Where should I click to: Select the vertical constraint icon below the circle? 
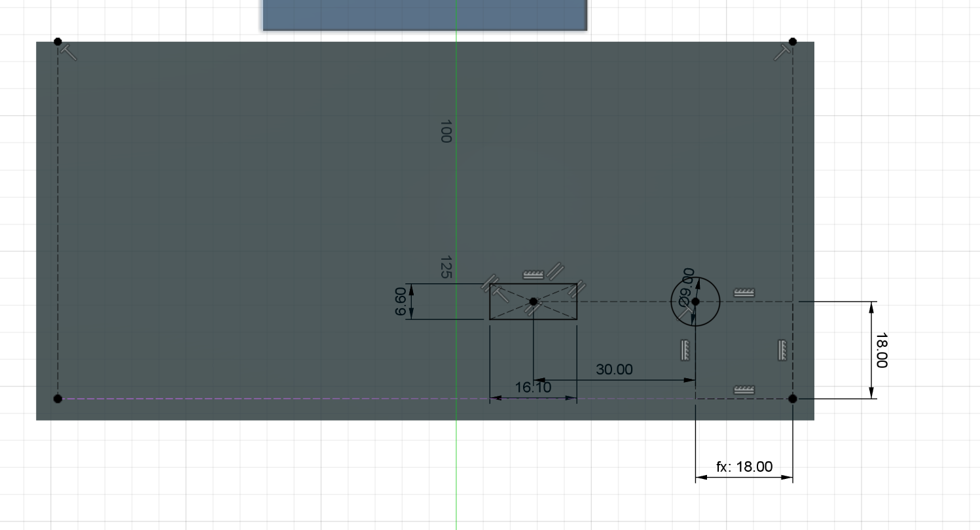tap(685, 350)
